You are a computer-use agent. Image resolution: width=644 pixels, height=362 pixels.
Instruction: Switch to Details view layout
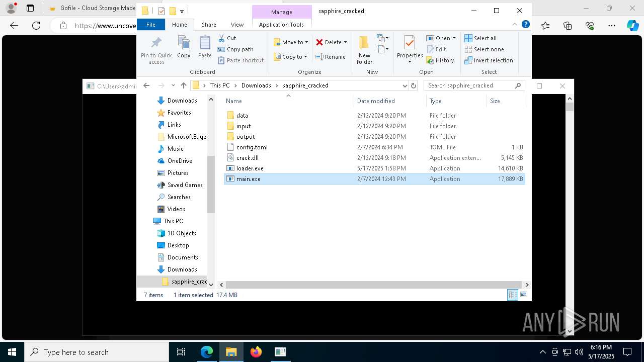[x=513, y=295]
